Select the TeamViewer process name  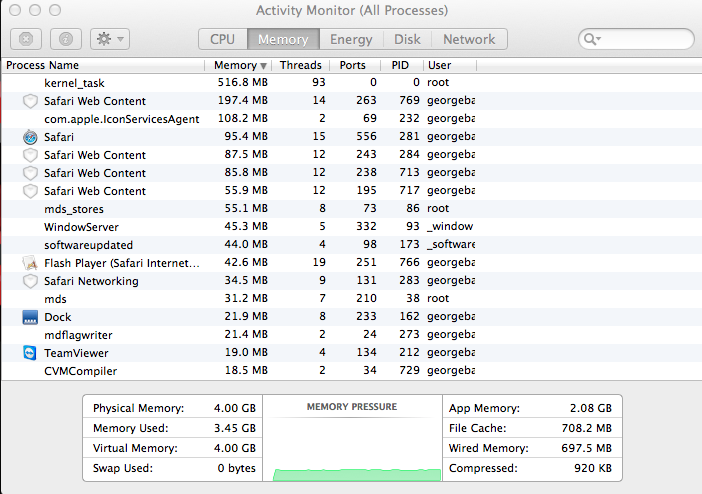pyautogui.click(x=77, y=353)
